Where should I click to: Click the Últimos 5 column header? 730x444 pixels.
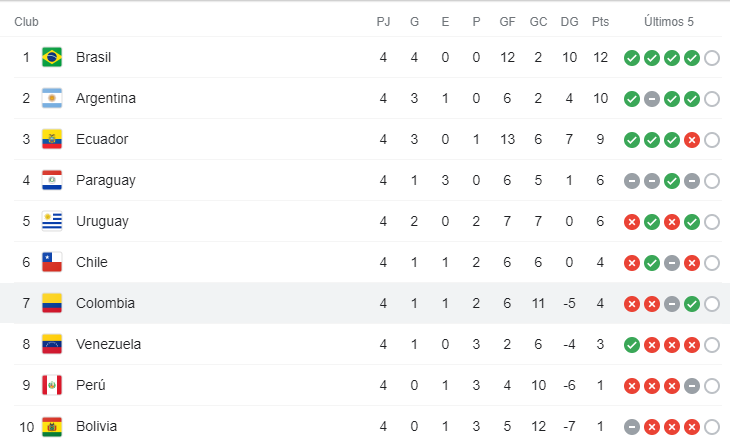pos(669,21)
